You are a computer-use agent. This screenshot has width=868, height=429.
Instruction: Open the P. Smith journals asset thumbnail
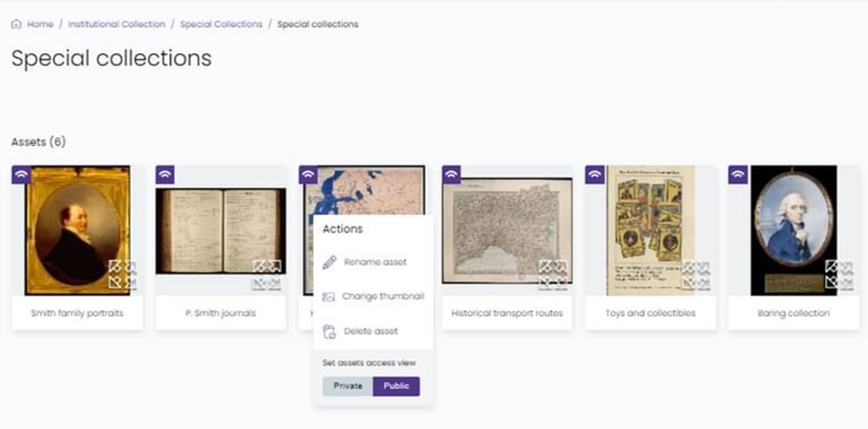coord(220,231)
